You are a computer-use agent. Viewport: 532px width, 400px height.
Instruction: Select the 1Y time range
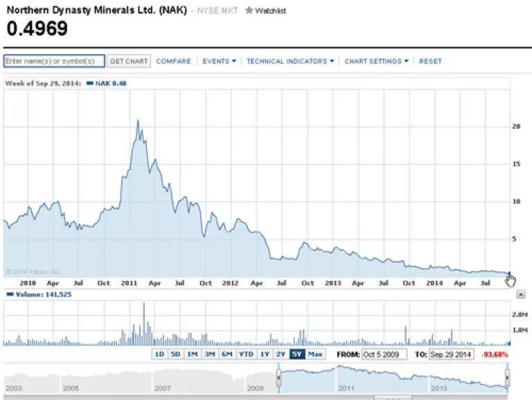(265, 354)
